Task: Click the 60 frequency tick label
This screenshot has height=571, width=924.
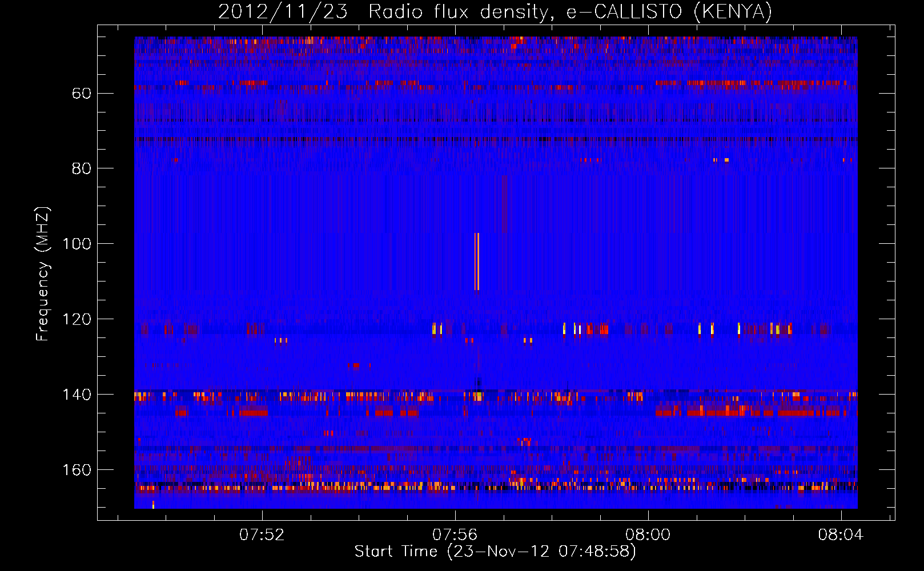Action: coord(81,93)
